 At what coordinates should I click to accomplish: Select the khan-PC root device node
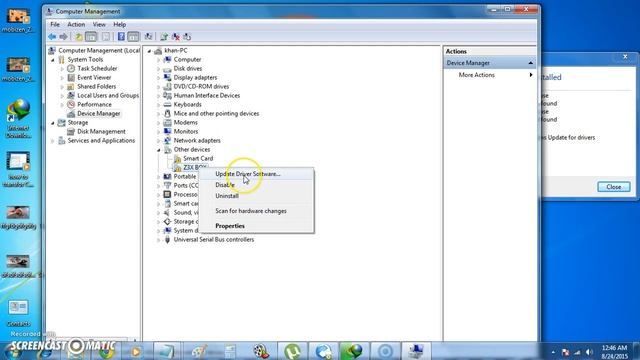tap(176, 50)
